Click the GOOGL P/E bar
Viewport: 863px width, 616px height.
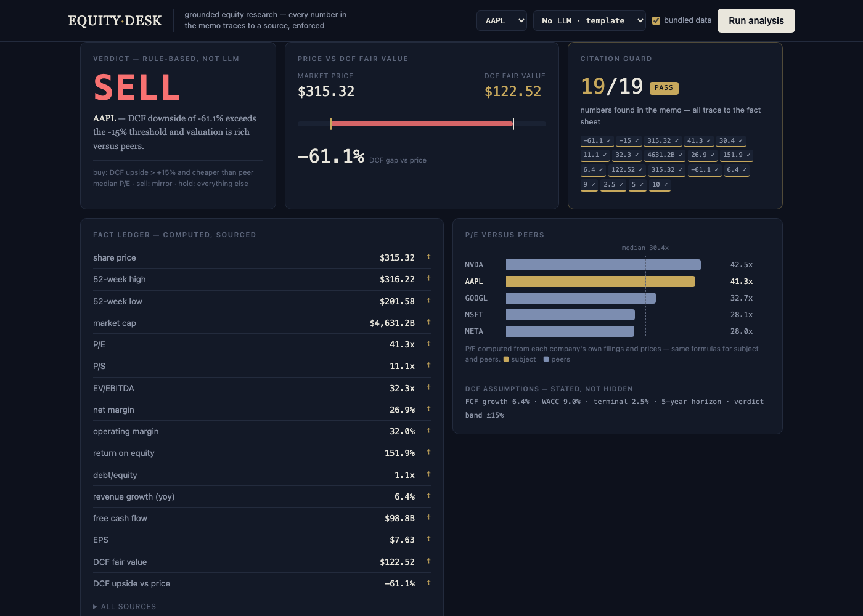point(581,298)
